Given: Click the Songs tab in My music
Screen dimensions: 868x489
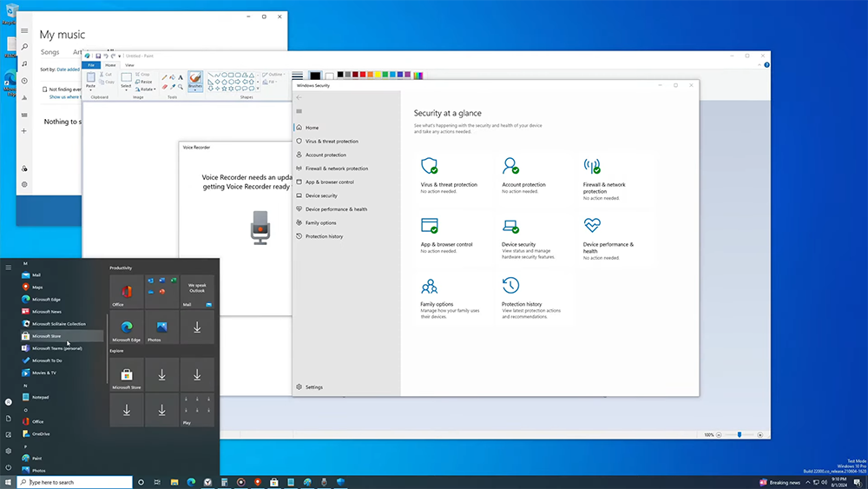Looking at the screenshot, I should point(49,52).
